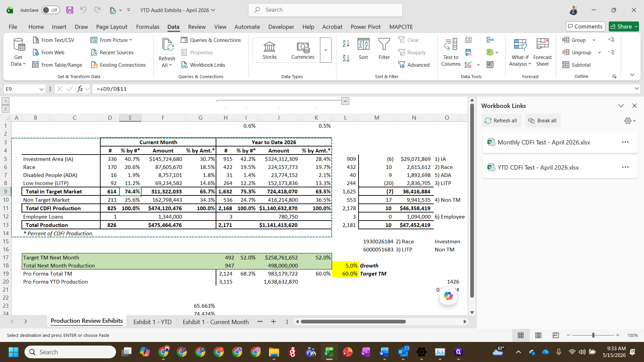644x362 pixels.
Task: Click Break all links button
Action: coord(542,121)
